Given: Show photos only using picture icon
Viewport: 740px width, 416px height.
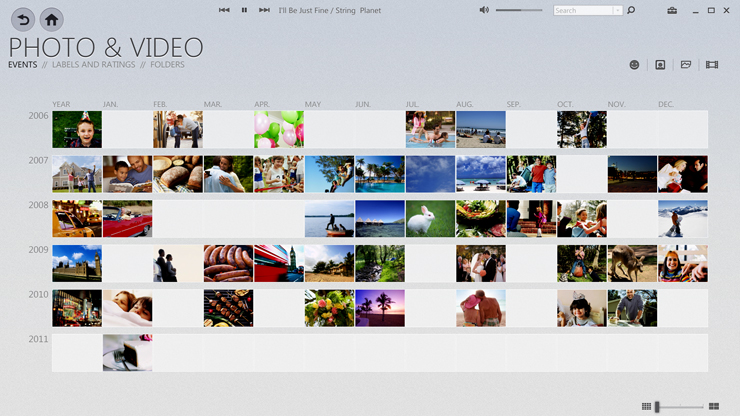Looking at the screenshot, I should 686,65.
